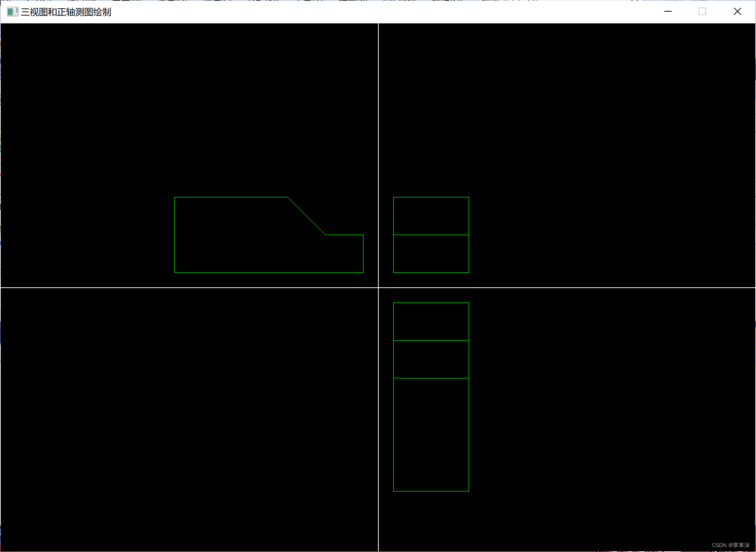Click the bottom edge of front view shape
The width and height of the screenshot is (756, 552).
click(269, 272)
